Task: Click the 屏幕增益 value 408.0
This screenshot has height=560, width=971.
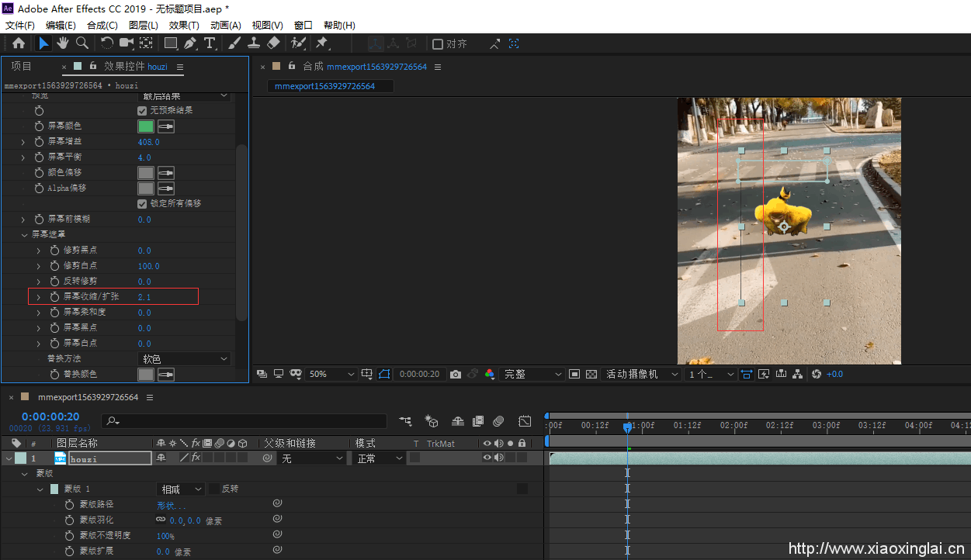Action: [148, 142]
